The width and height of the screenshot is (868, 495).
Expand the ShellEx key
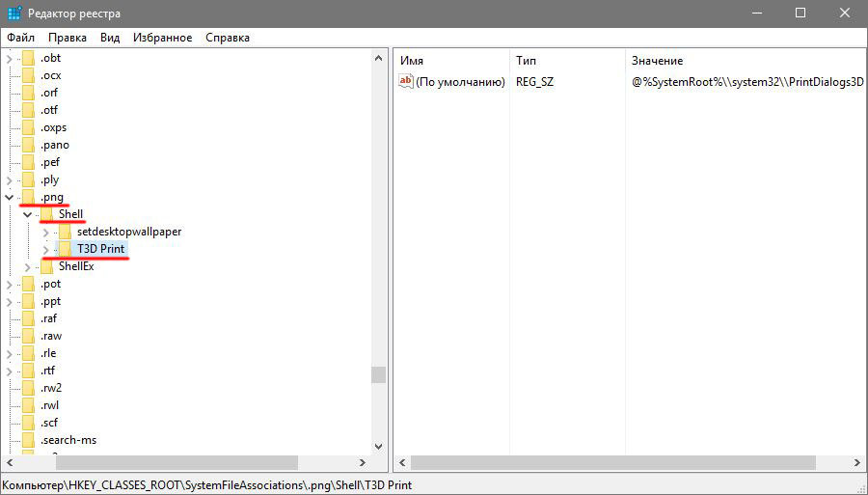(28, 267)
